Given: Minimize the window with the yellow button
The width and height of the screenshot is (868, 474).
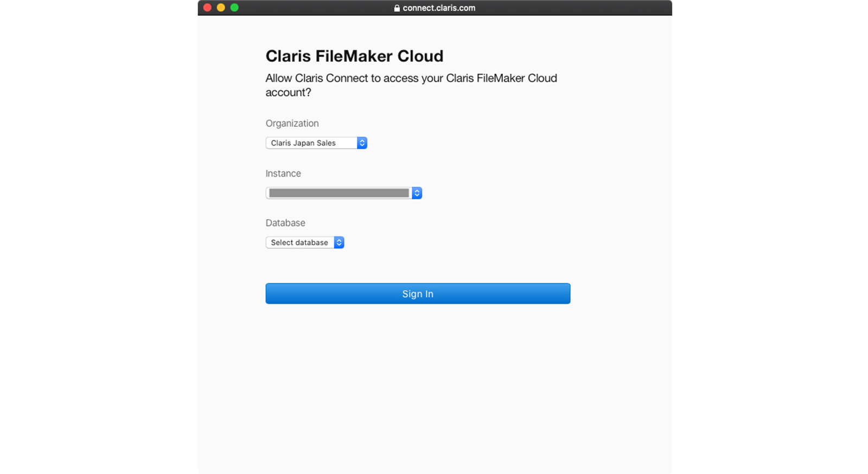Looking at the screenshot, I should (221, 8).
